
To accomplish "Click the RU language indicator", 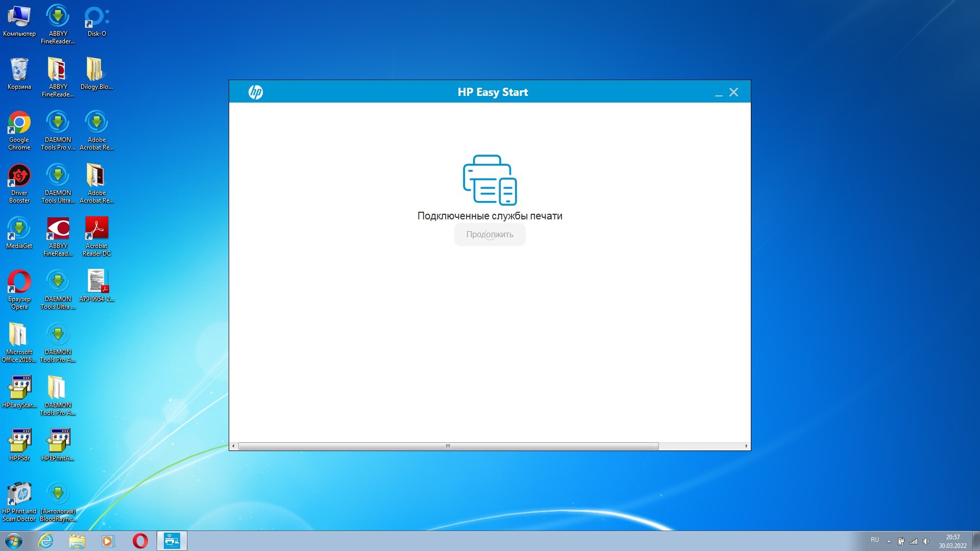I will coord(875,540).
